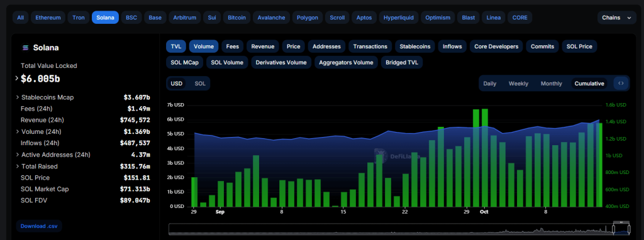
Task: Expand the Stablecoins Mcap row
Action: click(x=18, y=97)
